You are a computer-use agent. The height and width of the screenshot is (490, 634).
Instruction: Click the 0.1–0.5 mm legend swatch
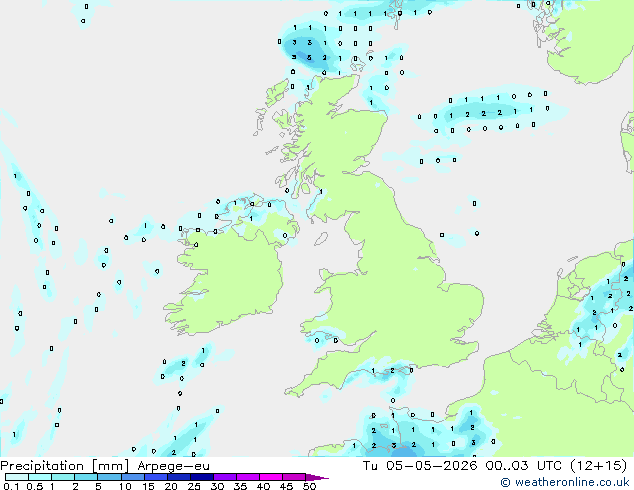pos(17,477)
